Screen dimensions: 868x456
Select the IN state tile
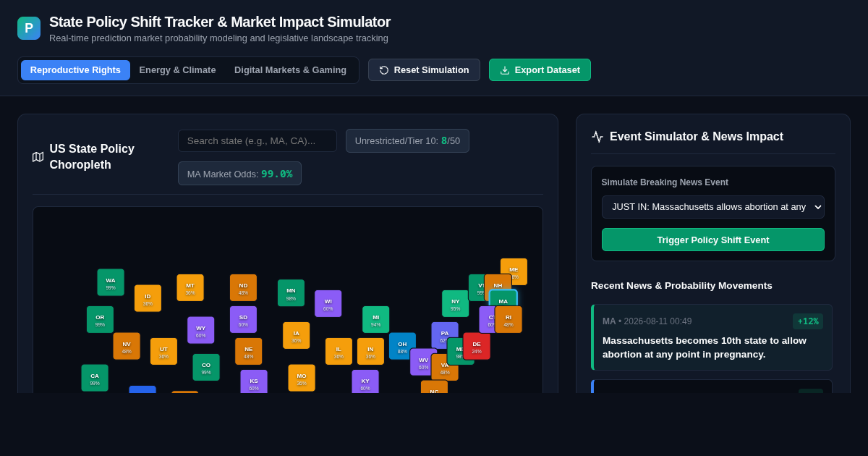coord(370,351)
